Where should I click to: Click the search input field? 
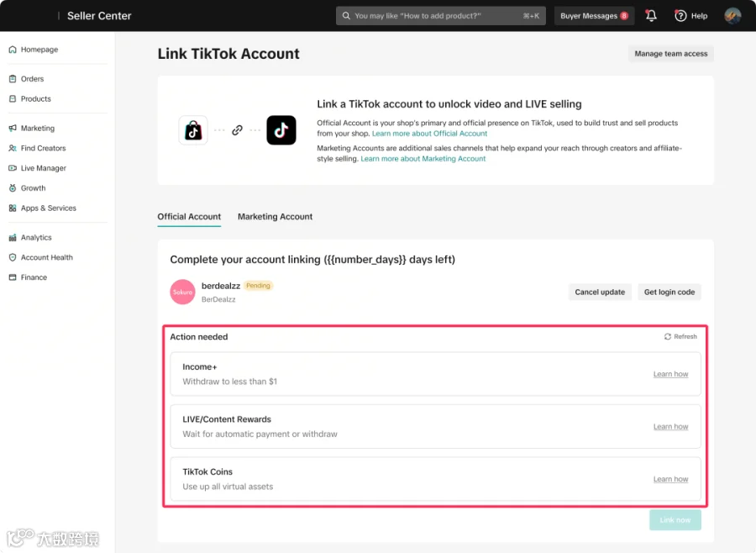pyautogui.click(x=441, y=16)
